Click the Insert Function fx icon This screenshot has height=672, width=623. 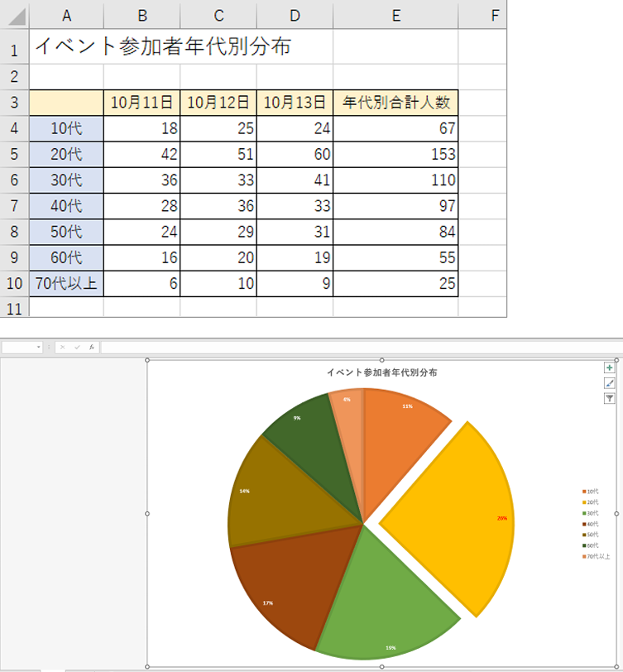(92, 347)
